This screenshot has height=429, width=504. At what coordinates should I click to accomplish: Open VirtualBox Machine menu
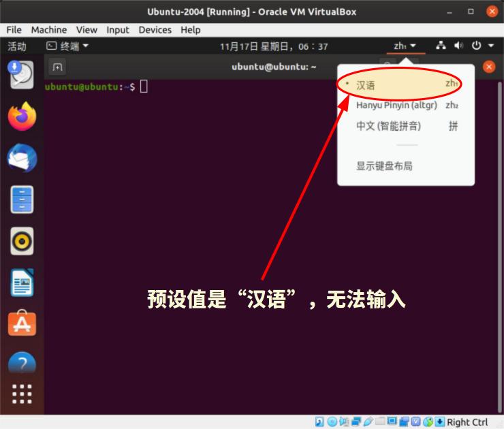tap(49, 30)
